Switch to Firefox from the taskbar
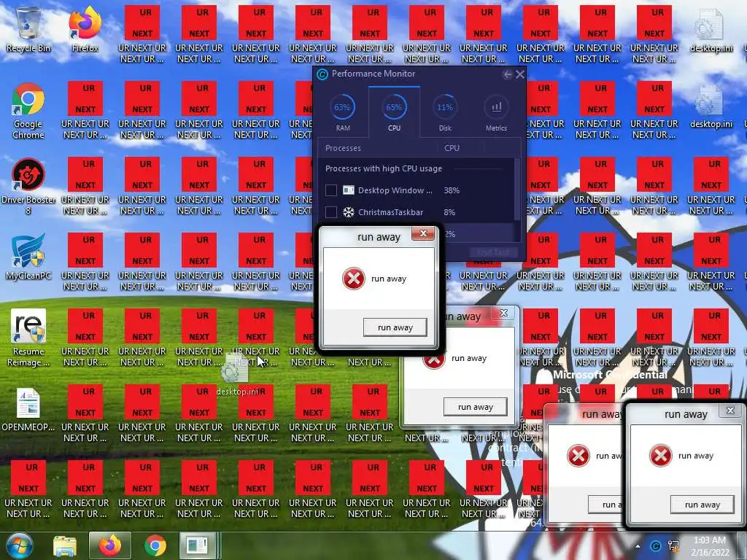Screen dimensions: 747x560 pyautogui.click(x=110, y=545)
